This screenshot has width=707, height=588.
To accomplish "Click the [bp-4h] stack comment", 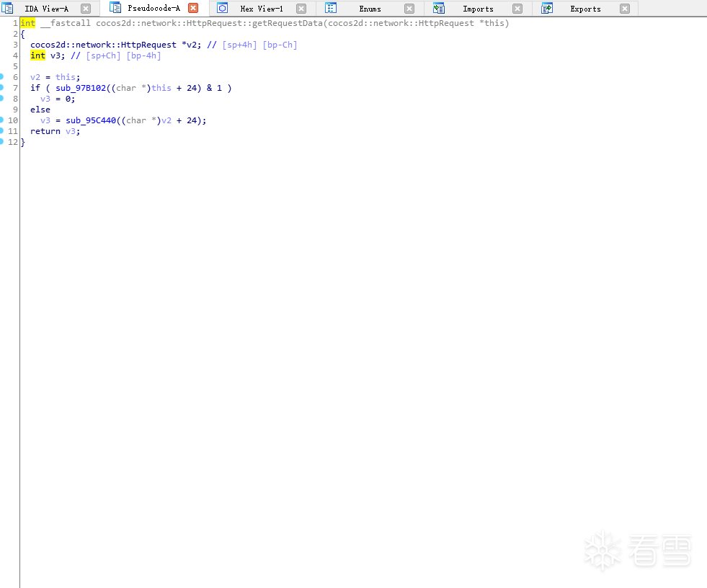I will click(143, 55).
